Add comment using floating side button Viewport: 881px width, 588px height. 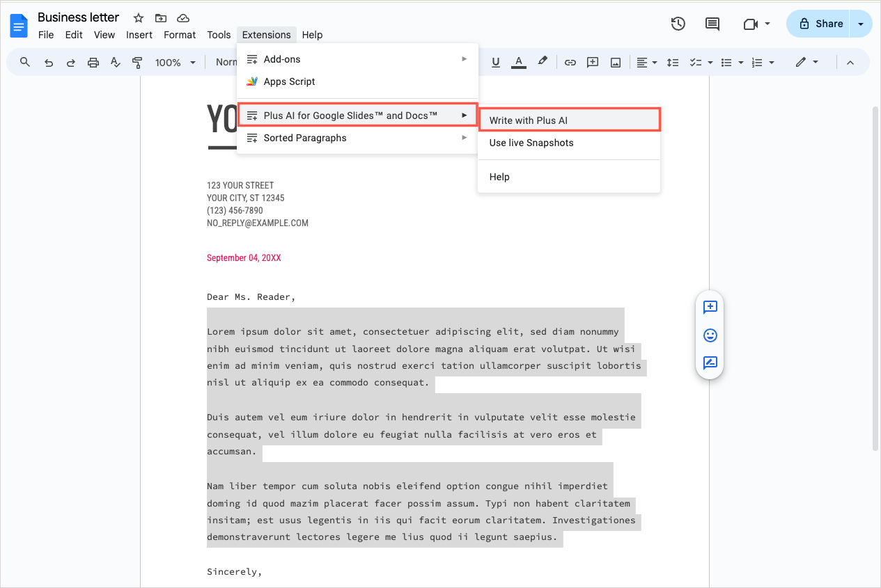point(710,307)
